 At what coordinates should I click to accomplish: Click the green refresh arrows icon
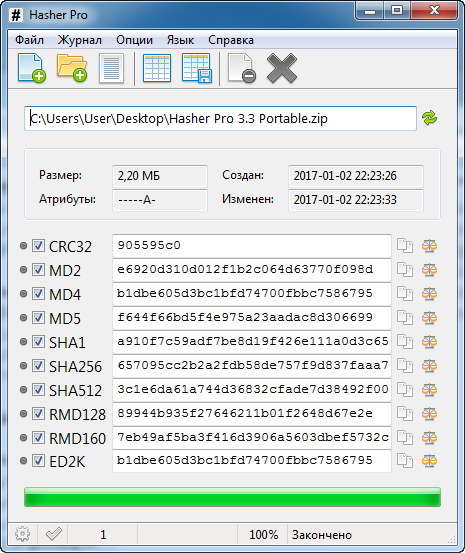tap(429, 118)
